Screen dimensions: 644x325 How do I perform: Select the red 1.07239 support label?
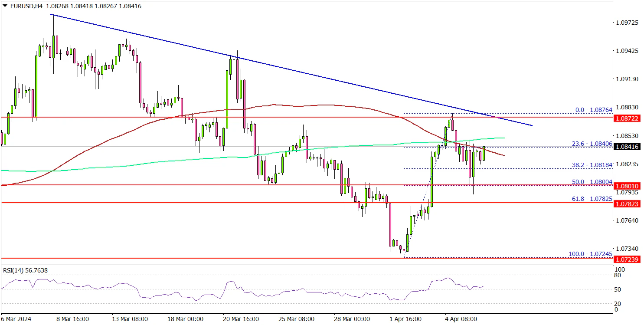628,259
